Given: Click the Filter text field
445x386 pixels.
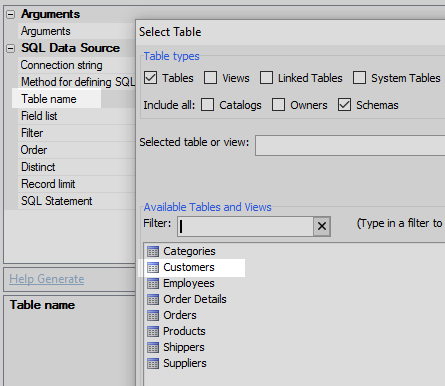Looking at the screenshot, I should pos(245,226).
